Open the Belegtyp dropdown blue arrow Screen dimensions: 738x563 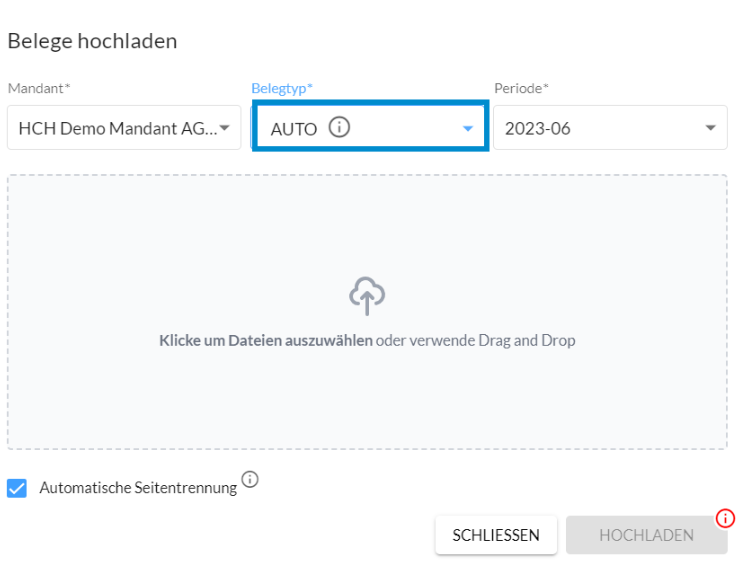[x=467, y=128]
